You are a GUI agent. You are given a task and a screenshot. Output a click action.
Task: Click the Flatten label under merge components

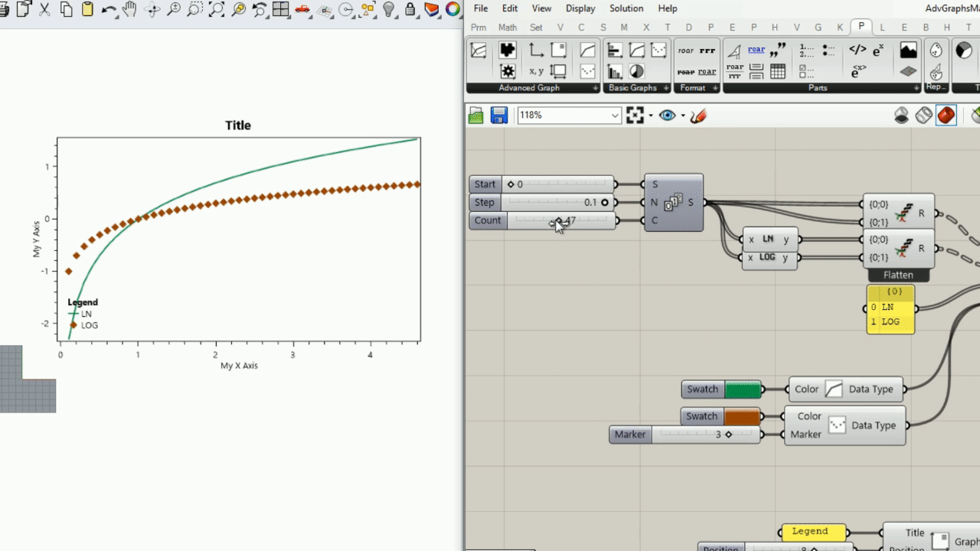coord(898,275)
